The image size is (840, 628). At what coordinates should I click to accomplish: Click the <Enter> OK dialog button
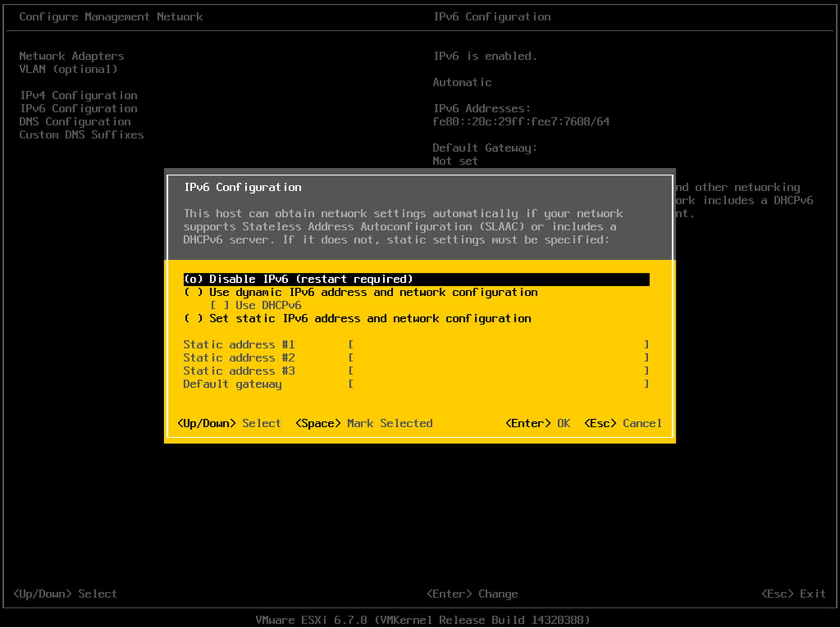(x=537, y=423)
